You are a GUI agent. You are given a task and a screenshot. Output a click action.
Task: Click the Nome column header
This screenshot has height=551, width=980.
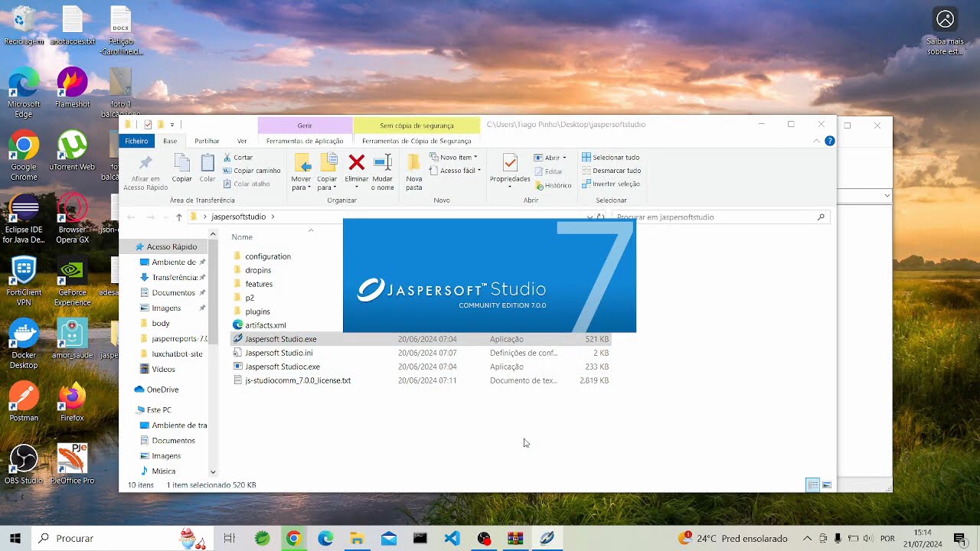[x=242, y=237]
